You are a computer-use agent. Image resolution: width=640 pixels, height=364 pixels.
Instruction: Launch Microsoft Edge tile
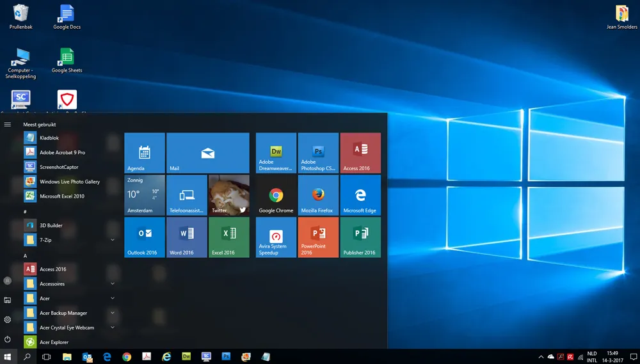360,195
